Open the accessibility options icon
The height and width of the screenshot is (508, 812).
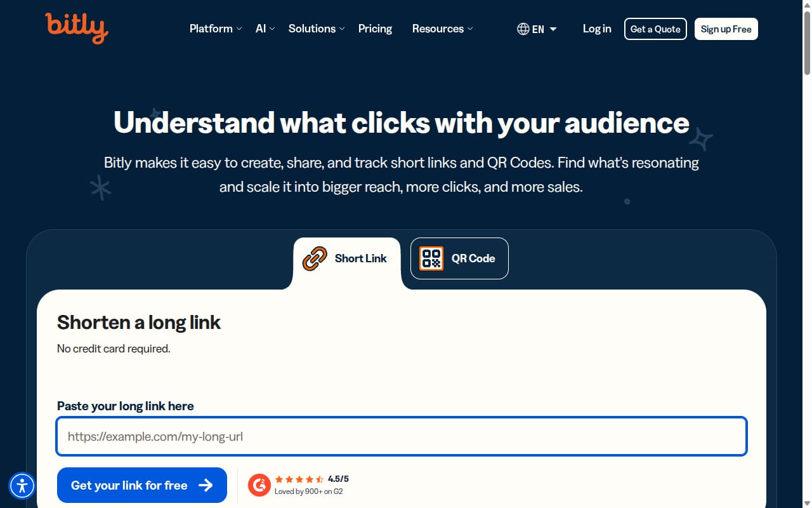(22, 486)
